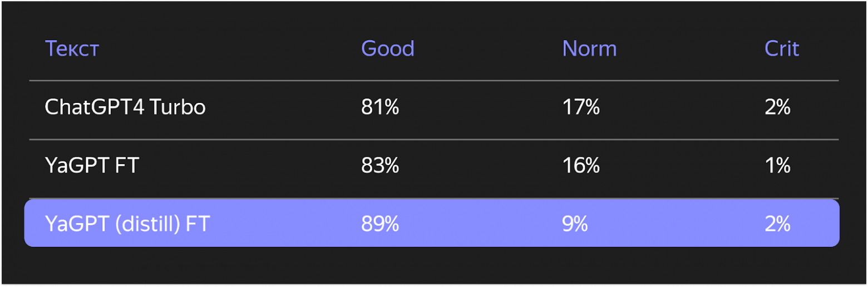Click the 2% Crit value for ChatGPT4 Turbo
The height and width of the screenshot is (287, 868).
click(777, 107)
